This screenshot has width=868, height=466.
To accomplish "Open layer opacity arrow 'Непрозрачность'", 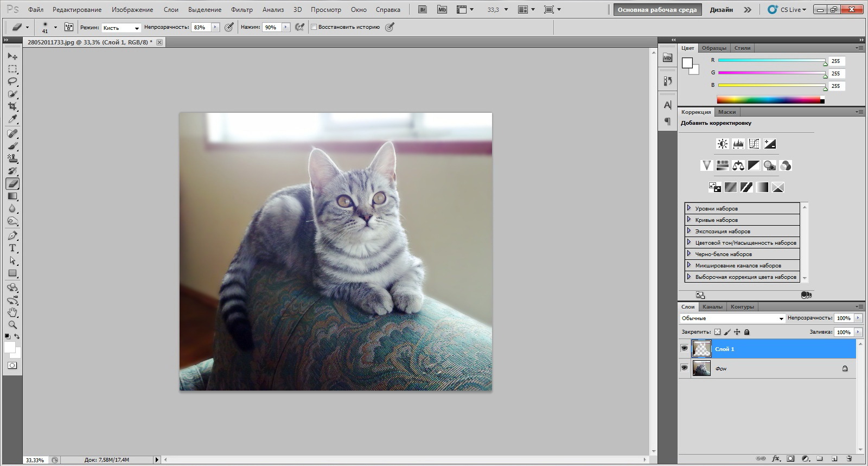I will [858, 318].
